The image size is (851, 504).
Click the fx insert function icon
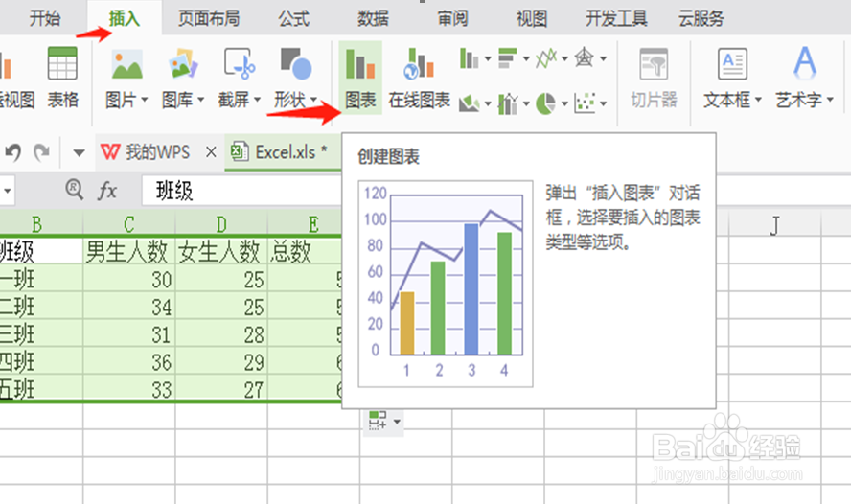(107, 191)
